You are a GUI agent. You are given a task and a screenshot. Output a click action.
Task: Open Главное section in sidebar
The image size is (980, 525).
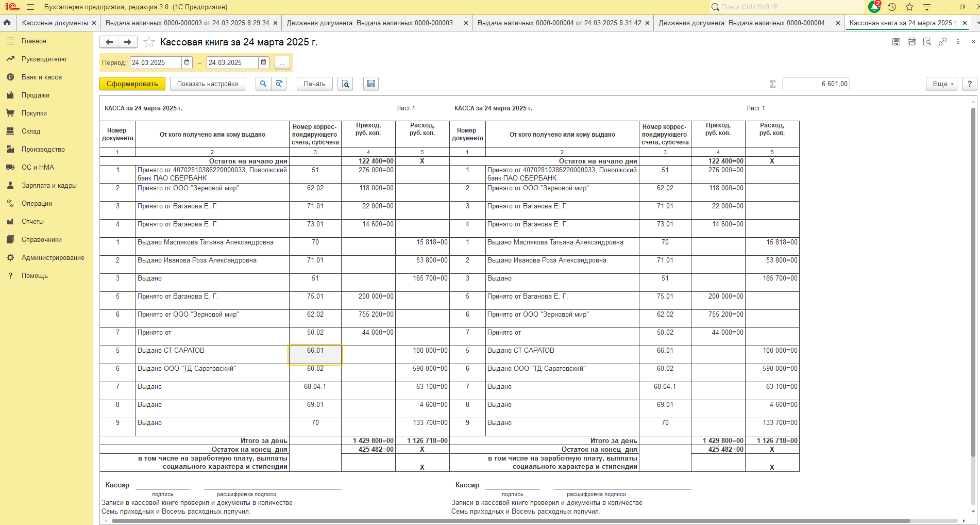pyautogui.click(x=34, y=41)
